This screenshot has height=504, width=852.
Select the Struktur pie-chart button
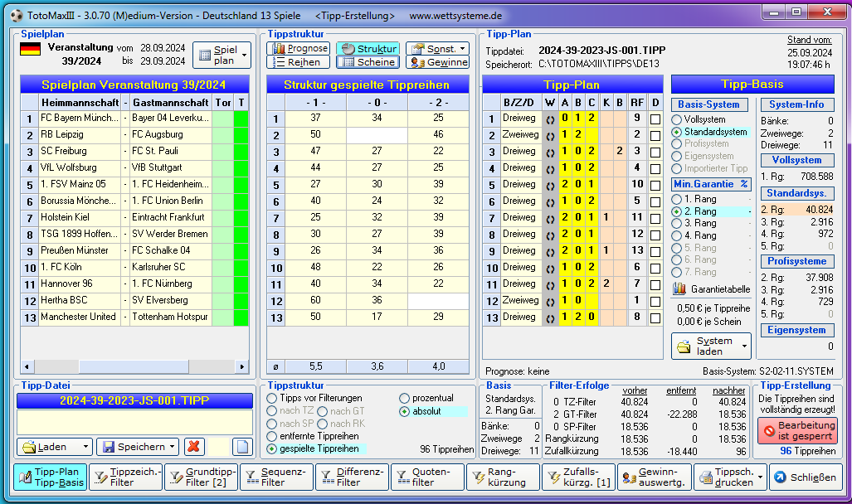(368, 48)
